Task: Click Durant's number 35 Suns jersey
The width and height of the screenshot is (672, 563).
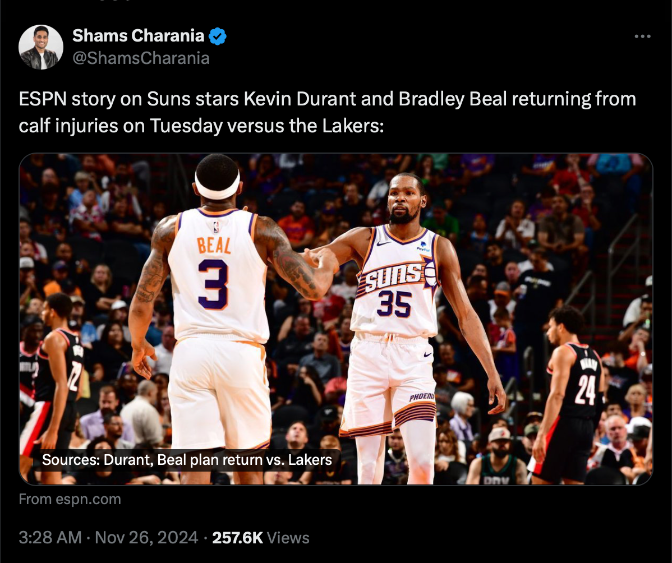Action: coord(394,298)
